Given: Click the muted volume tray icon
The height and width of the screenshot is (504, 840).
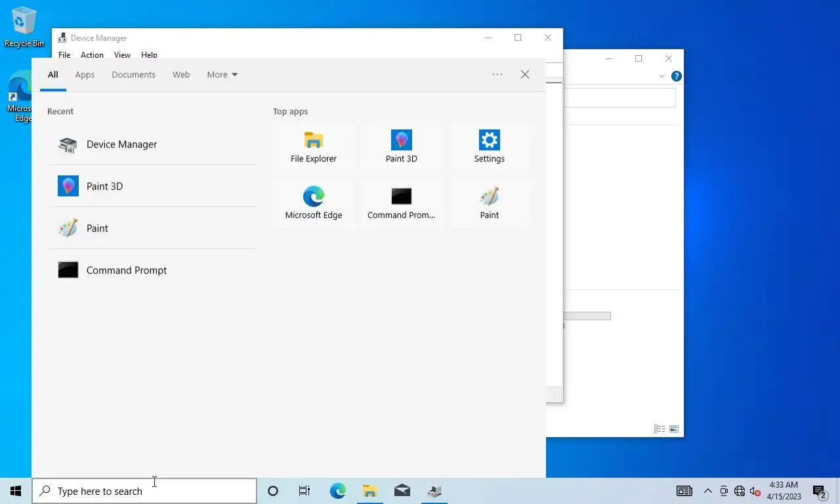Looking at the screenshot, I should click(x=755, y=491).
